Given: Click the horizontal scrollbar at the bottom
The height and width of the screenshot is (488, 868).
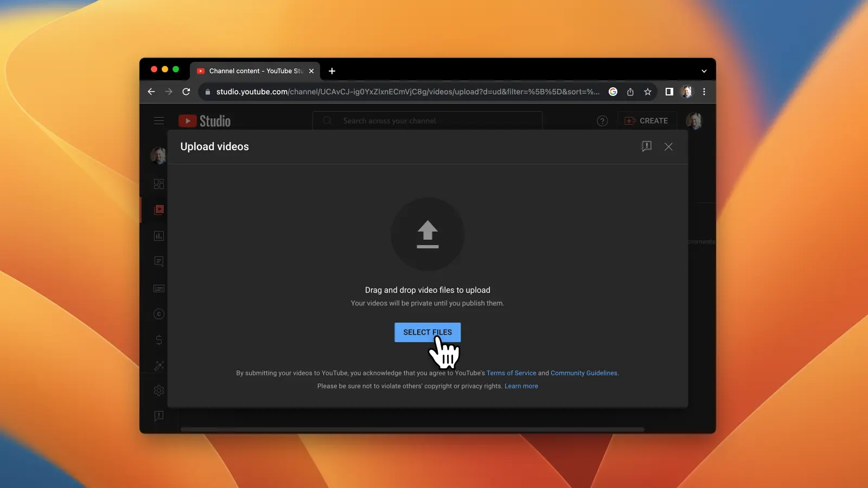Looking at the screenshot, I should click(x=412, y=429).
